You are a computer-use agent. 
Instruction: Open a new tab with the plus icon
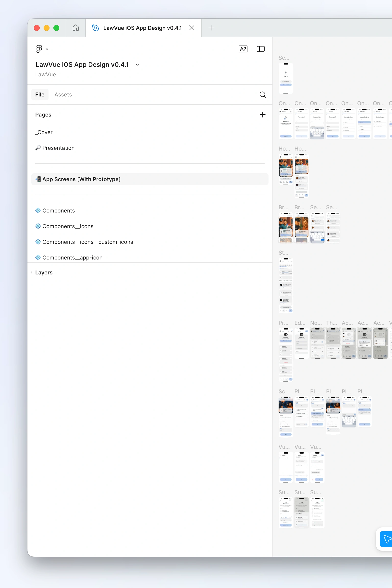211,28
